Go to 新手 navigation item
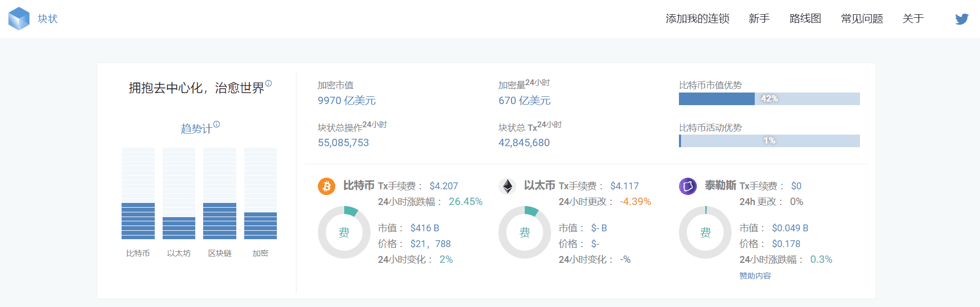The height and width of the screenshot is (307, 980). 759,19
